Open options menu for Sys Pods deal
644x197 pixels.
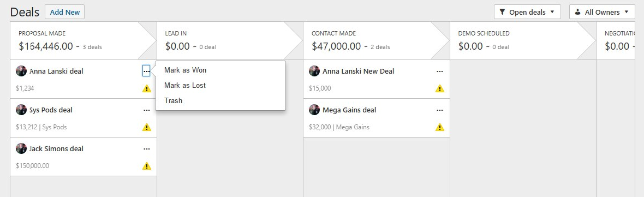pos(147,110)
